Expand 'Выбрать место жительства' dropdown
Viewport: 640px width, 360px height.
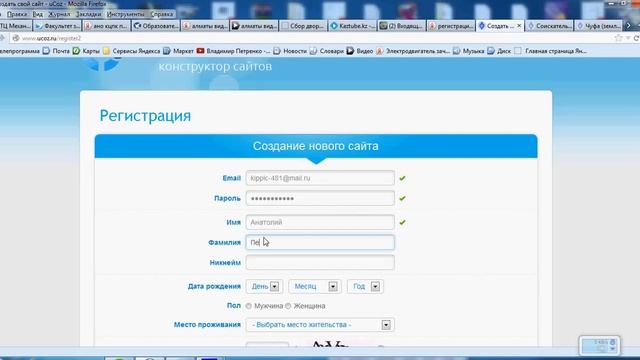click(320, 325)
